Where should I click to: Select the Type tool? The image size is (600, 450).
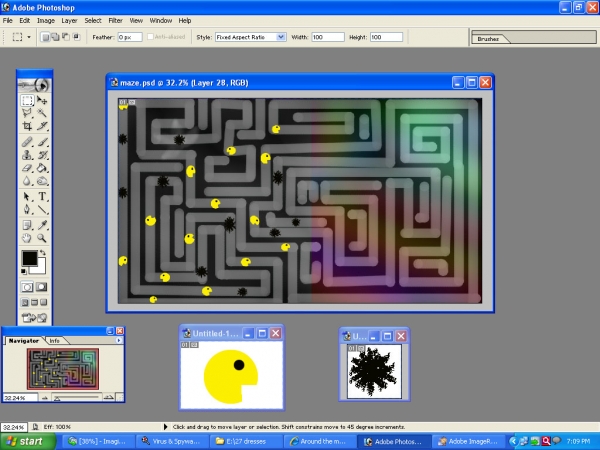(x=42, y=197)
